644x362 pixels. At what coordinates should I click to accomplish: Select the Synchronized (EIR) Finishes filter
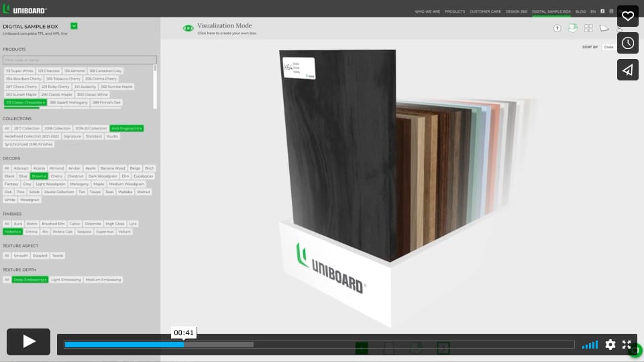tap(28, 145)
